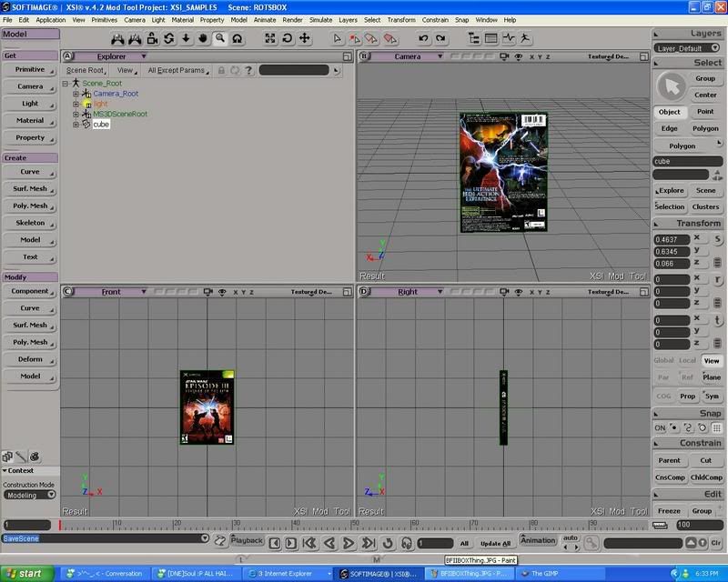This screenshot has height=582, width=728.
Task: Open the dopesheet table icon in toolbar
Action: (x=490, y=38)
